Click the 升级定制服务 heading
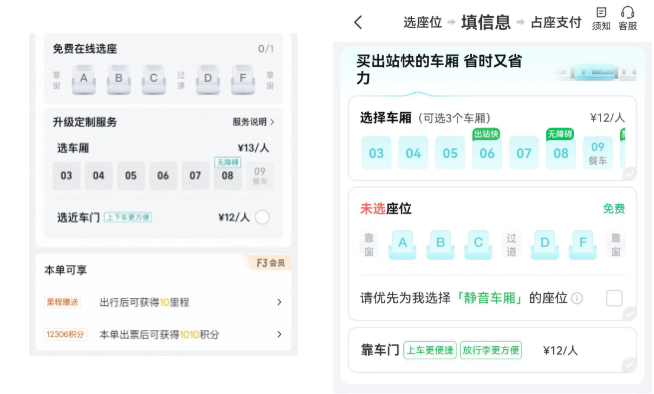654x394 pixels. pyautogui.click(x=85, y=122)
